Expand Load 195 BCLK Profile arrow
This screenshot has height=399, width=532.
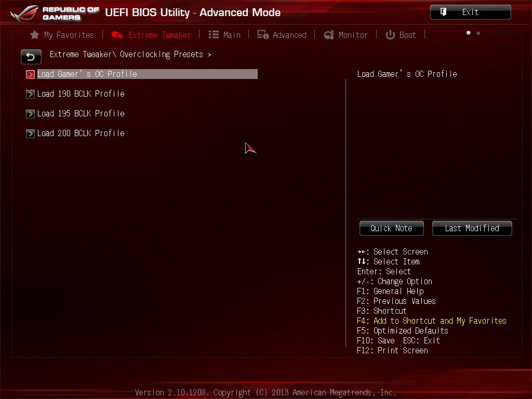point(30,114)
